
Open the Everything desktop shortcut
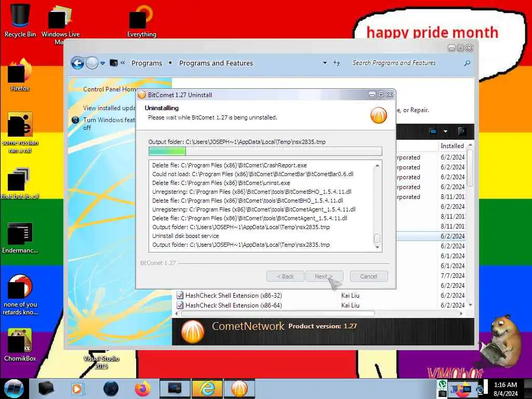141,20
